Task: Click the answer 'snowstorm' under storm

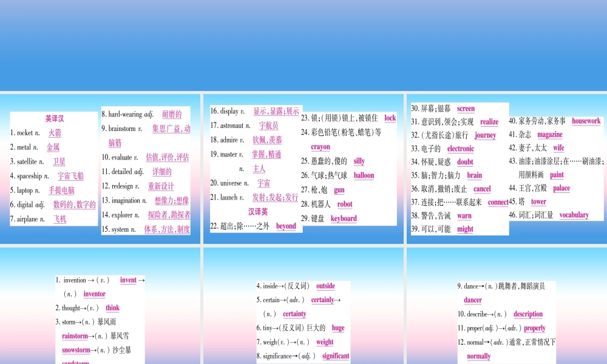Action: point(76,350)
